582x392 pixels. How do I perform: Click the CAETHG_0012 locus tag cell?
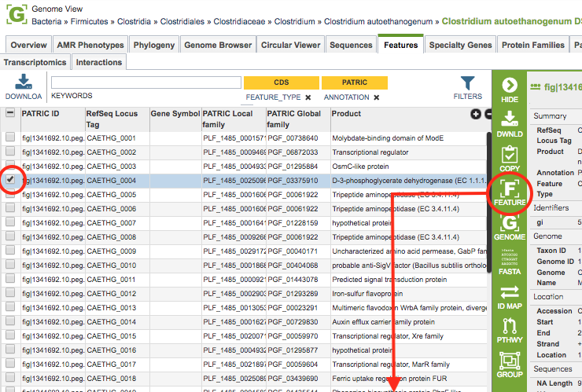pyautogui.click(x=117, y=293)
